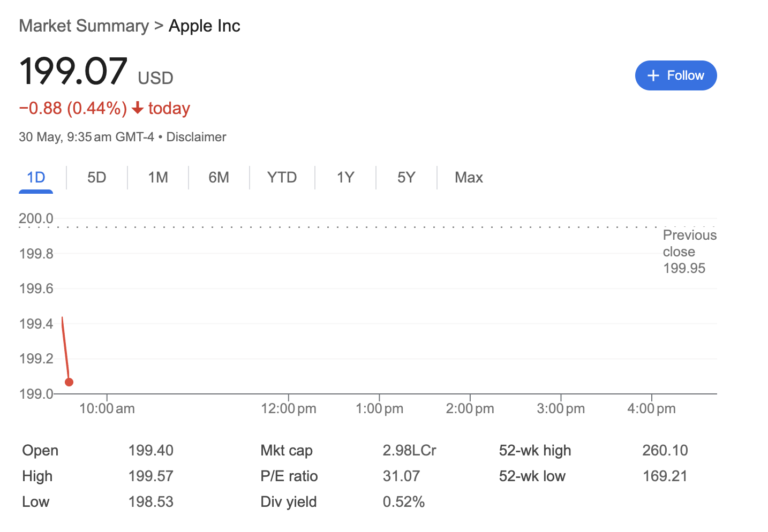Switch to the 5Y chart tab
The width and height of the screenshot is (768, 532).
pyautogui.click(x=406, y=178)
